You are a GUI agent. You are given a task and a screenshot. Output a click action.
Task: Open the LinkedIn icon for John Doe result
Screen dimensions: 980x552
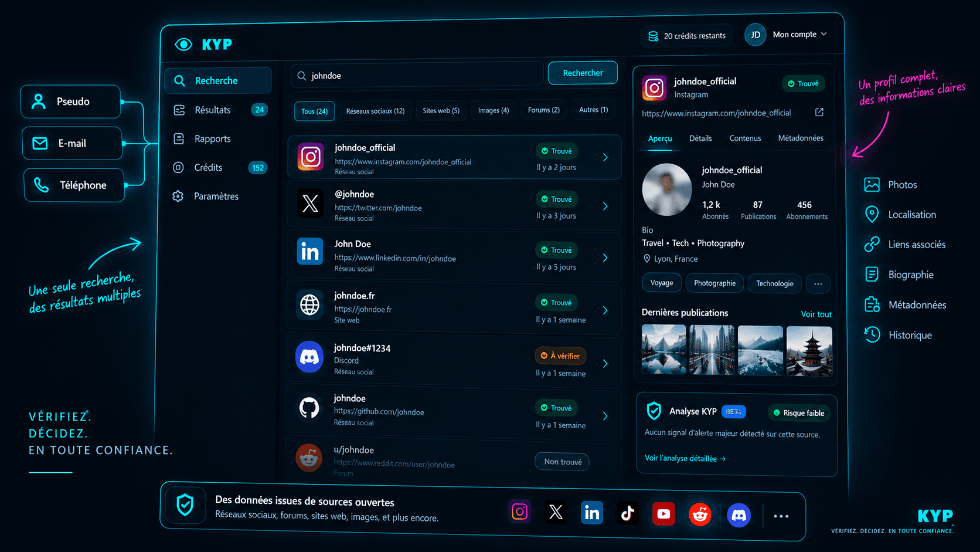click(x=309, y=252)
